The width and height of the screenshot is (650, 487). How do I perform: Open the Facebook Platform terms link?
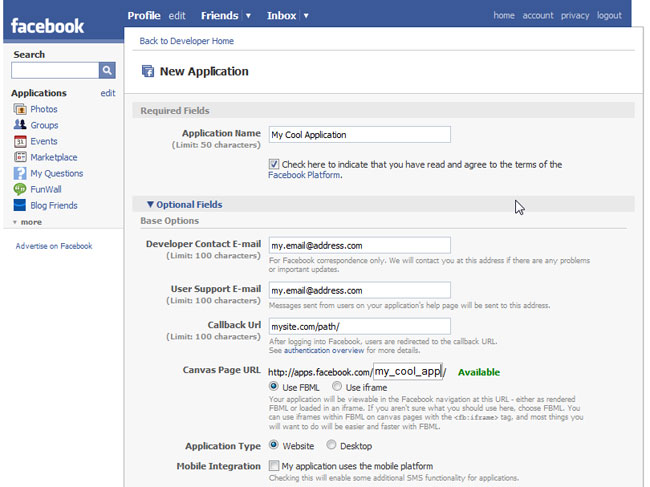[x=305, y=175]
